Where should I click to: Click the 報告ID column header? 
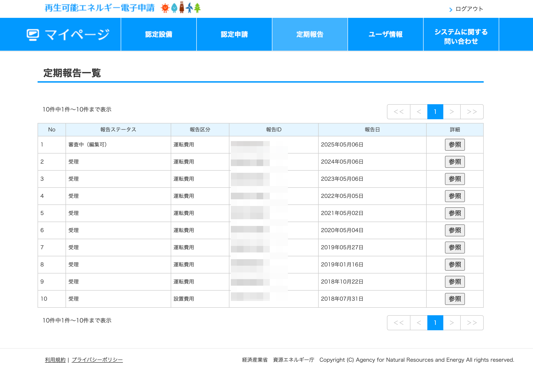274,130
